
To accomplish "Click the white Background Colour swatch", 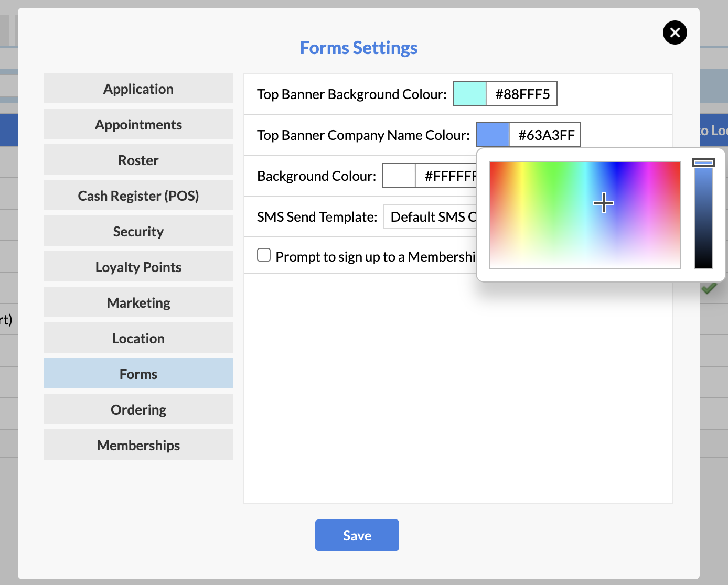I will (x=399, y=176).
